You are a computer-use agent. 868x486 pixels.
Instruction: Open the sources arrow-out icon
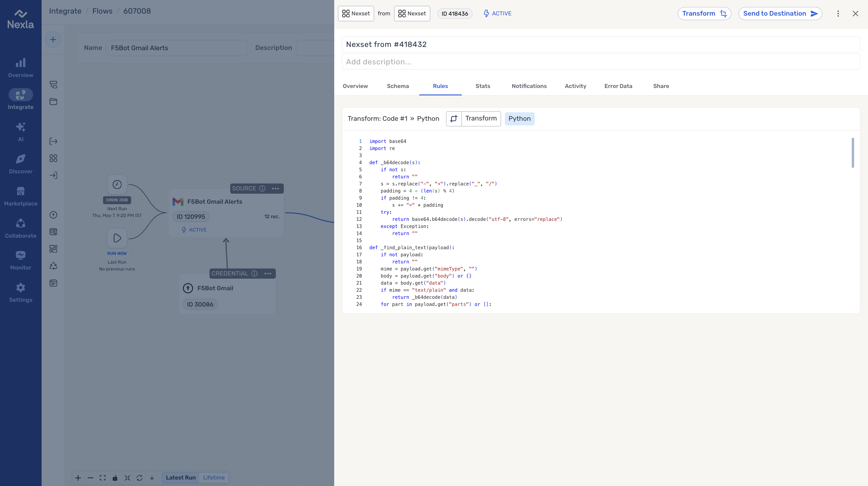click(x=53, y=141)
